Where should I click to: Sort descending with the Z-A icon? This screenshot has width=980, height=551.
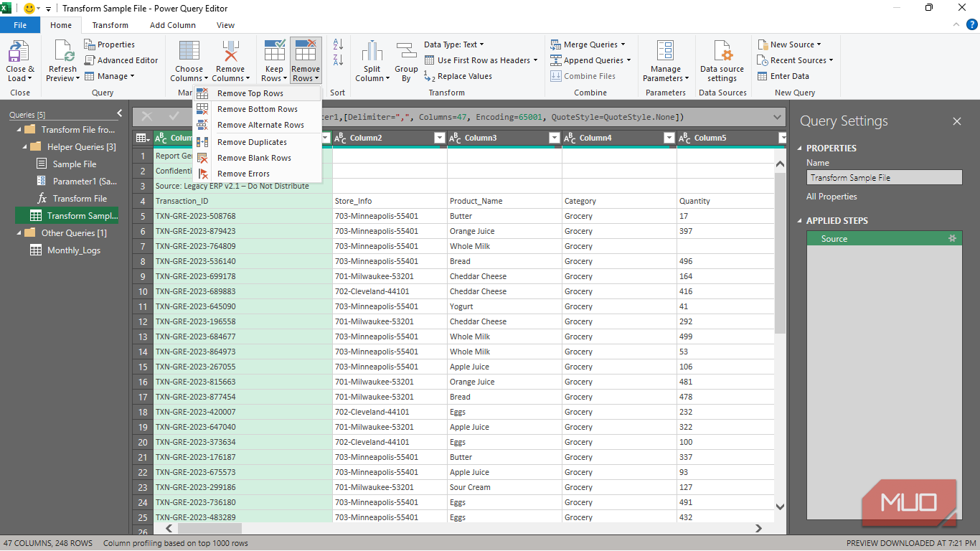pyautogui.click(x=338, y=60)
